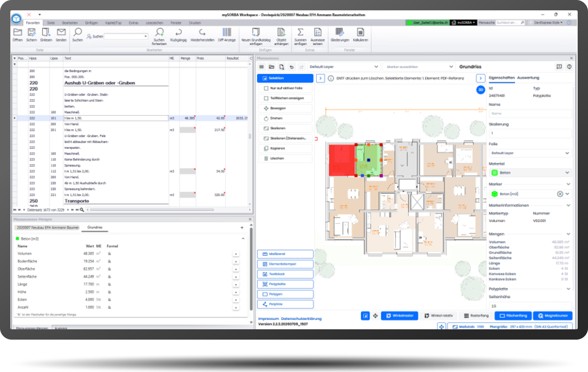Click the green Beton [m3] marker swatch
The height and width of the screenshot is (372, 588).
pyautogui.click(x=495, y=194)
